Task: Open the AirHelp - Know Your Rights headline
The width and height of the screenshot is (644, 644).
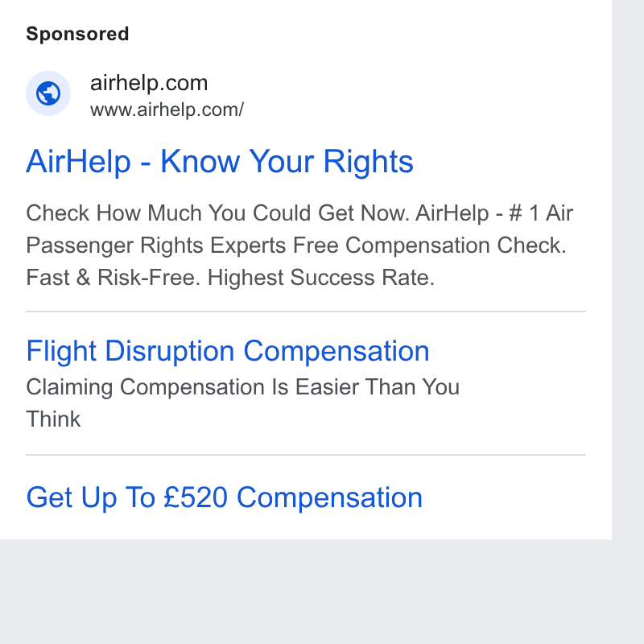Action: [x=220, y=162]
